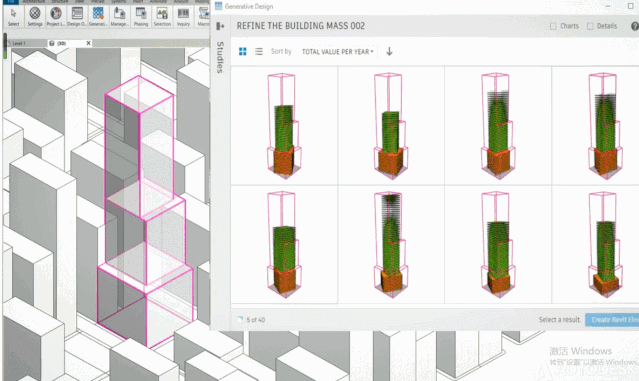Image resolution: width=639 pixels, height=381 pixels.
Task: Reverse sort order with the down arrow
Action: (389, 51)
